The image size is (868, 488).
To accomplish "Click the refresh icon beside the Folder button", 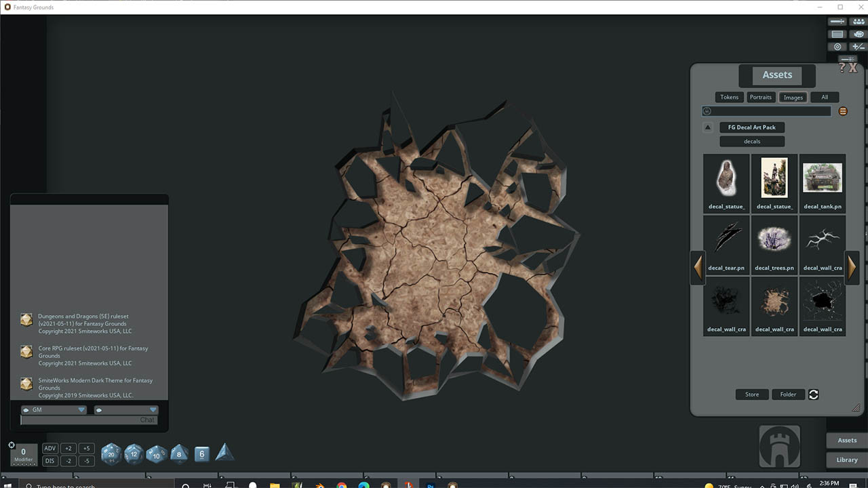I will pos(813,394).
